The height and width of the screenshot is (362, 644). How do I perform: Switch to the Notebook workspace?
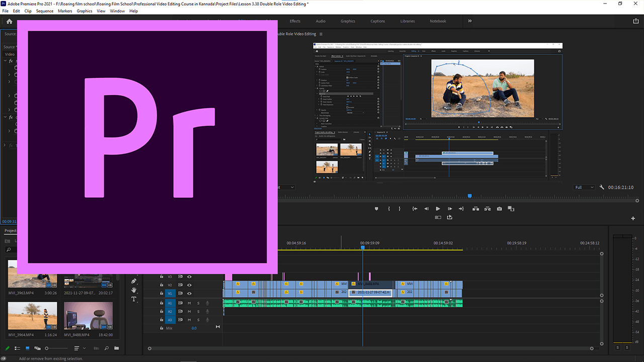pos(438,21)
